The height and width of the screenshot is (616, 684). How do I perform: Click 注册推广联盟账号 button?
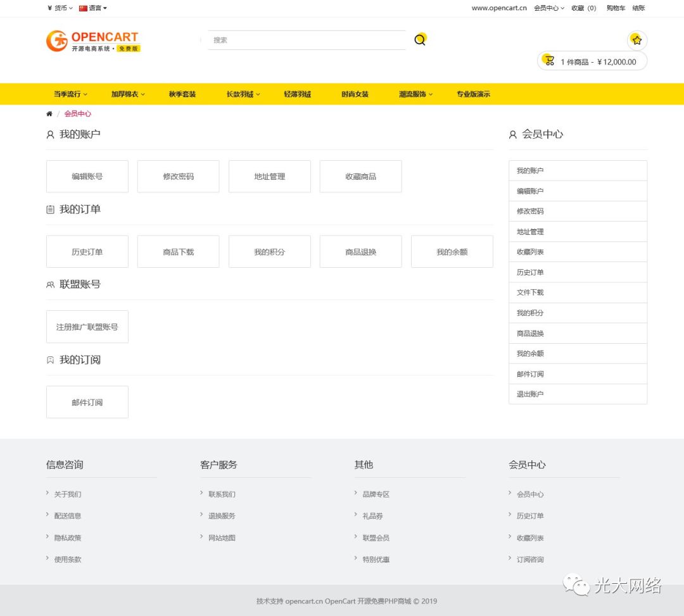coord(87,327)
